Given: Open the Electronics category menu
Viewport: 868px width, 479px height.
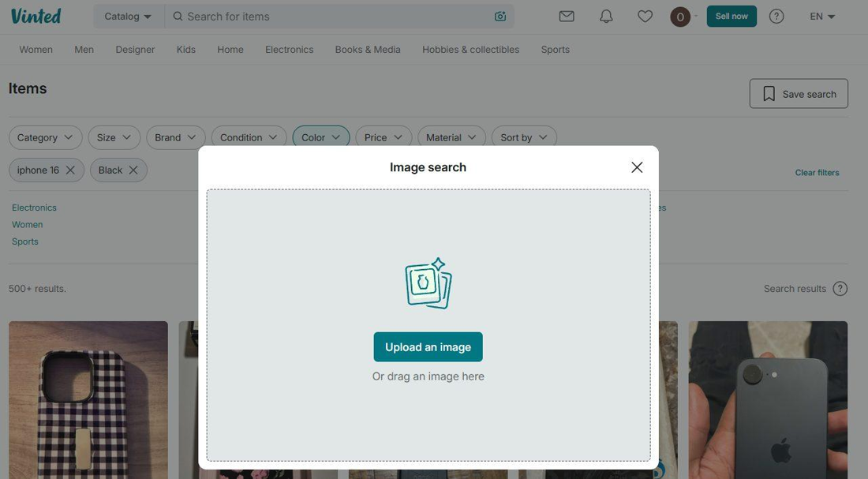Looking at the screenshot, I should click(289, 49).
